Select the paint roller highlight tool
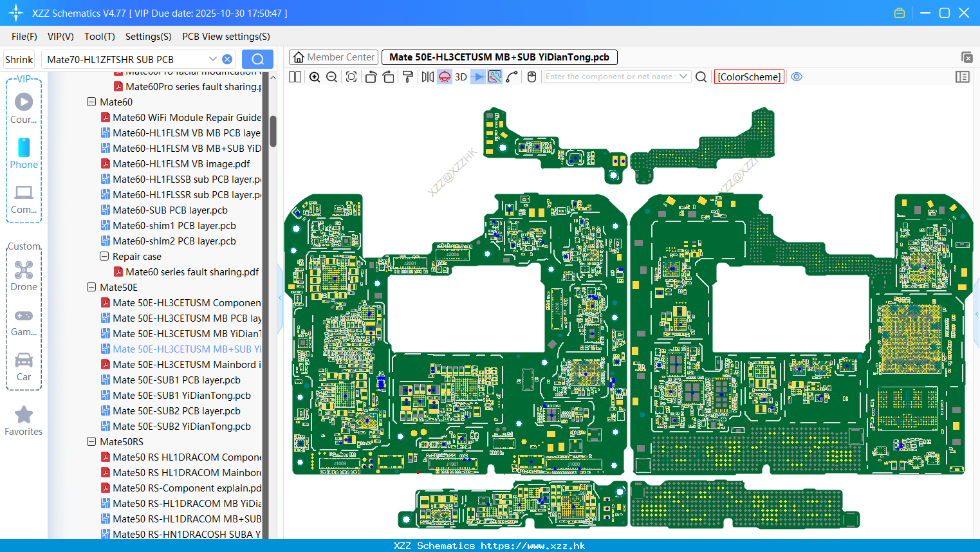This screenshot has width=980, height=552. 407,77
